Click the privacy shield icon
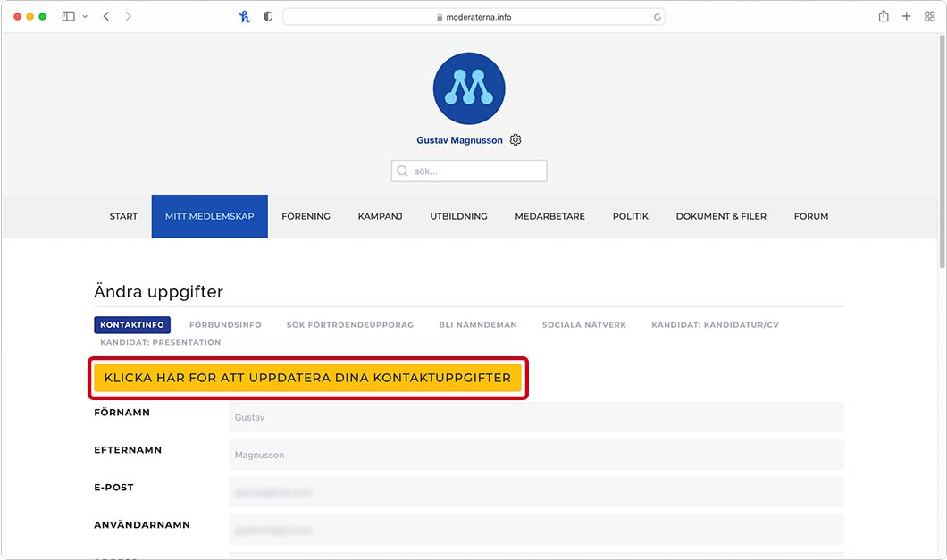 coord(267,17)
